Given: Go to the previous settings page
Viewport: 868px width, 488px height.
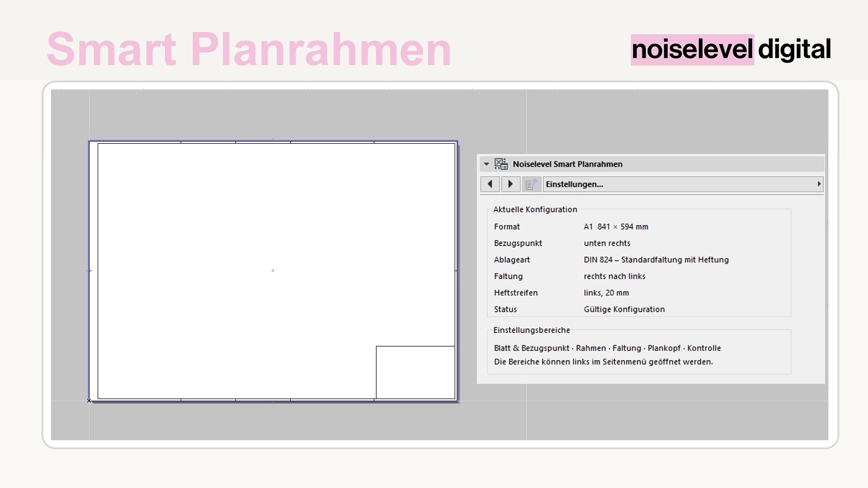Looking at the screenshot, I should pos(490,184).
